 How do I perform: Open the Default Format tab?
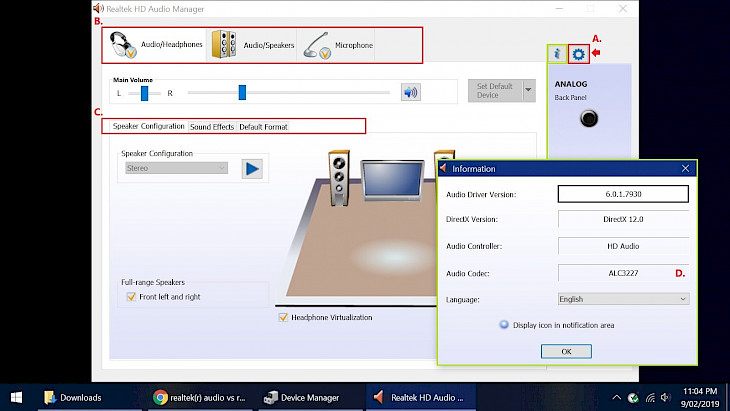point(263,127)
